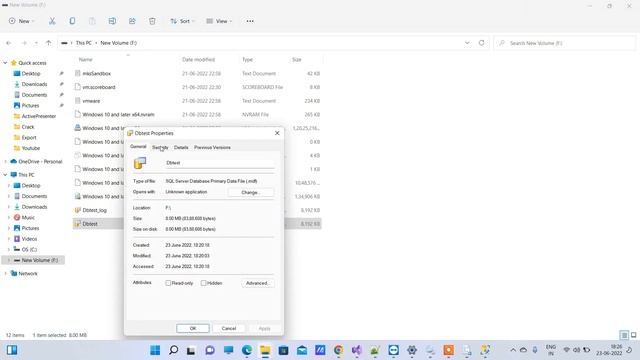The width and height of the screenshot is (640, 360).
Task: Switch to the Previous Versions tab
Action: click(x=212, y=147)
